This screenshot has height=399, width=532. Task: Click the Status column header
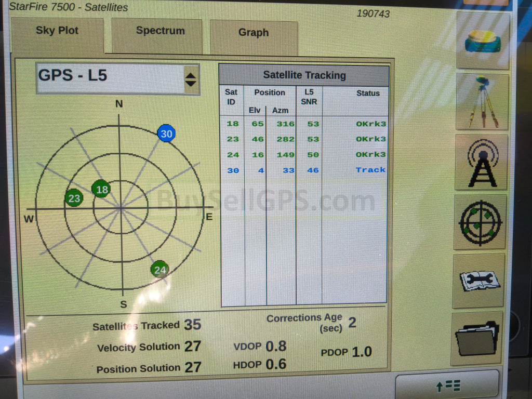coord(367,94)
